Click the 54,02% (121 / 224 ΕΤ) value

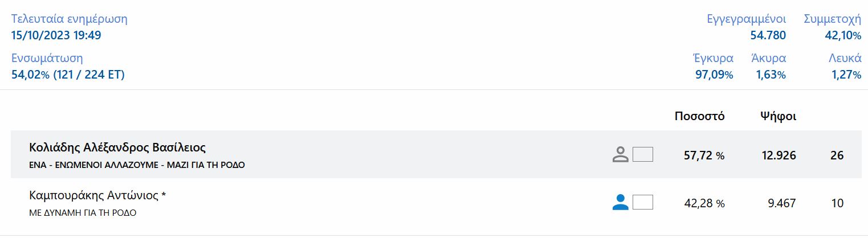click(68, 75)
